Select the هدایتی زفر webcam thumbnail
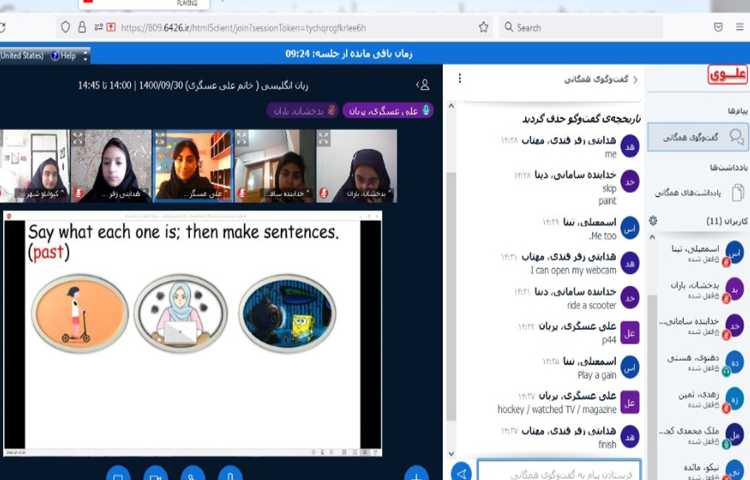 click(111, 166)
